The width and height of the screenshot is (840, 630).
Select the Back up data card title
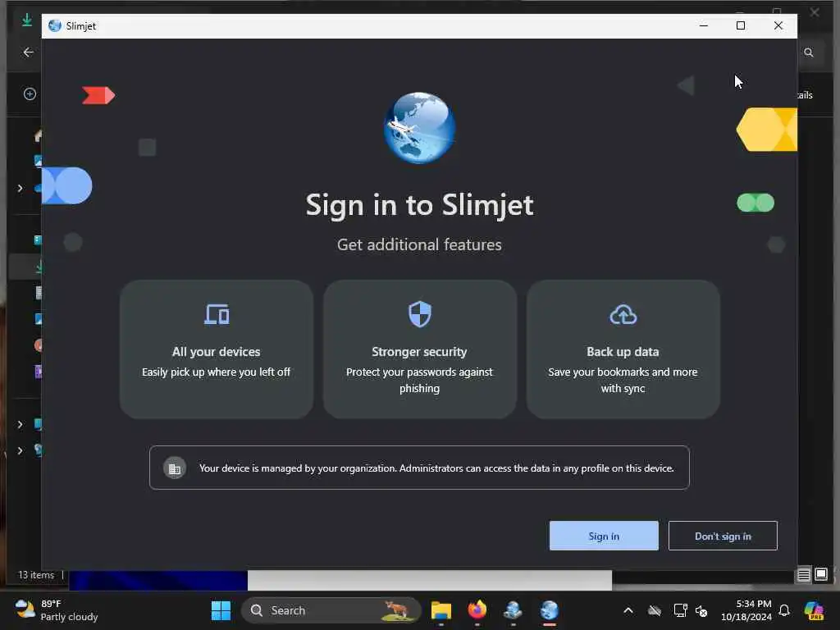623,352
